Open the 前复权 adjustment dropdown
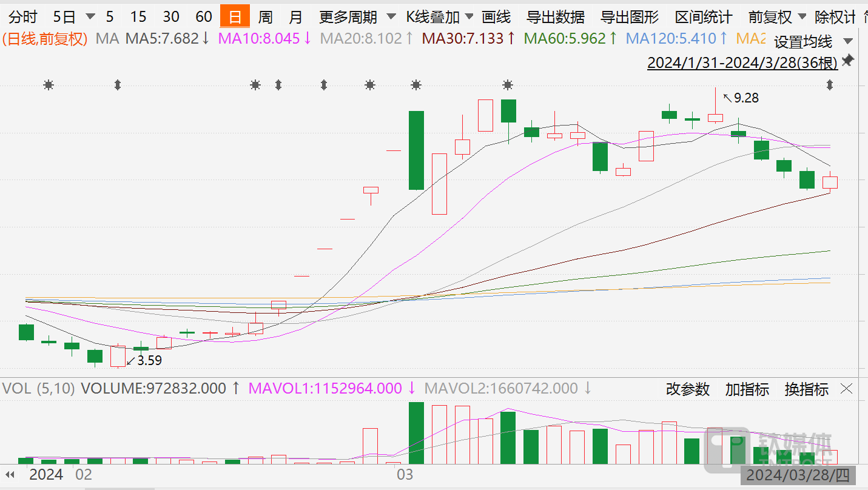868x490 pixels. 777,17
